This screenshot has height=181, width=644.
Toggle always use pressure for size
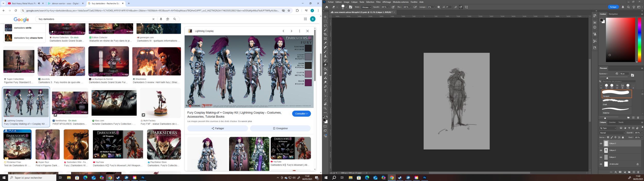click(461, 7)
